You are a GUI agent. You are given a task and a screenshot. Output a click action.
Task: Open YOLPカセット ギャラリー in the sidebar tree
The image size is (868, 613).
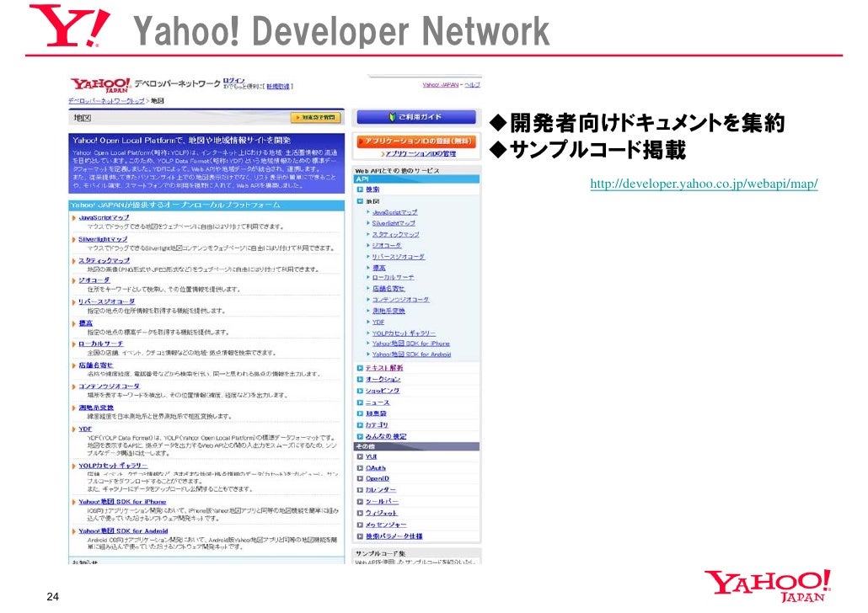404,333
